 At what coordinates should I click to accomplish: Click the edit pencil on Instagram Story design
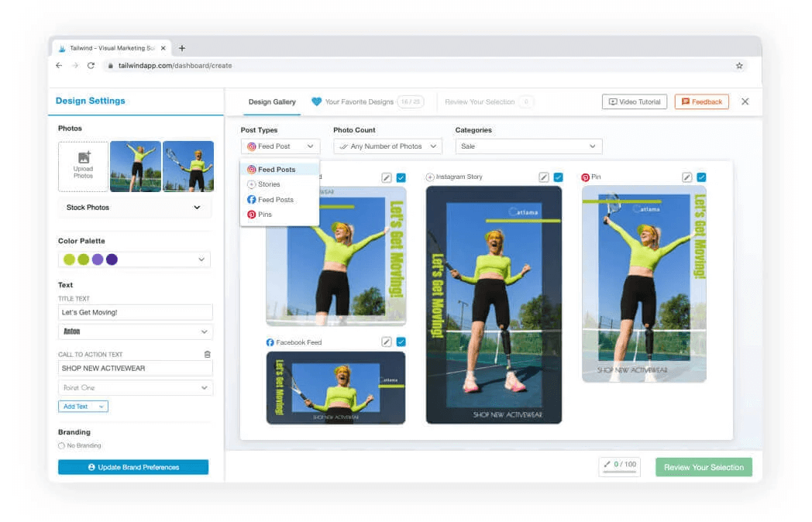544,177
